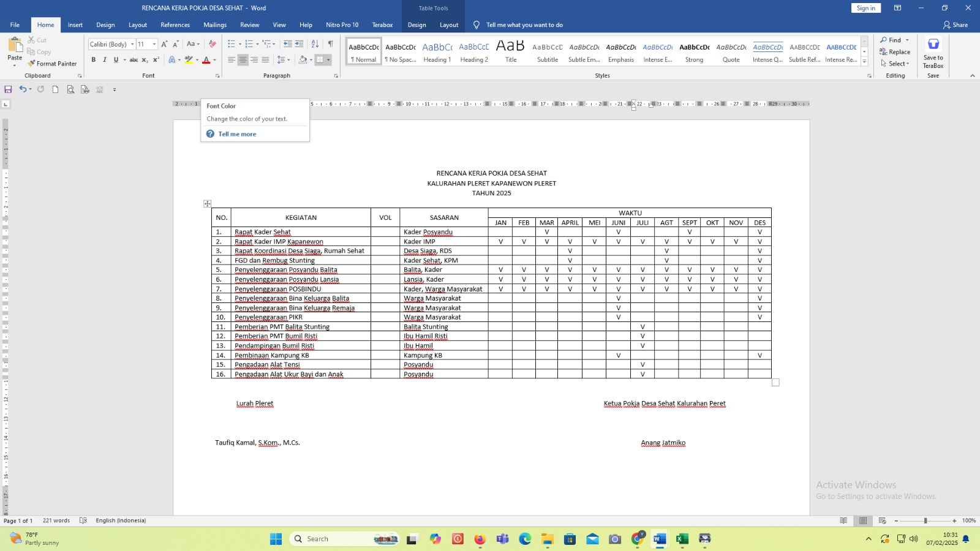Select Print Layout view
The image size is (980, 551).
pos(863,521)
